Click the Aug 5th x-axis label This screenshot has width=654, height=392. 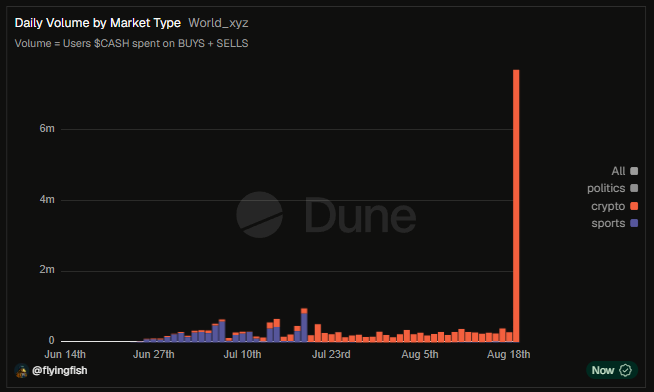(420, 354)
